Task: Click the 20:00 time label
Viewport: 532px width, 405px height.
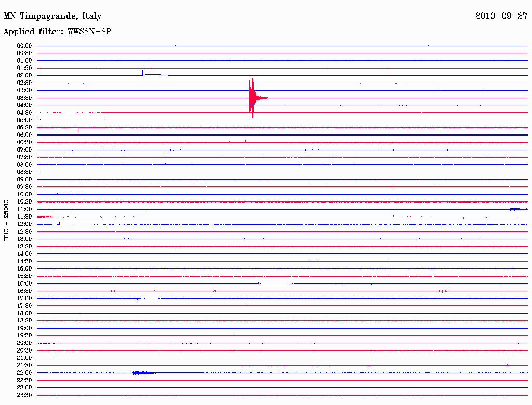Action: tap(24, 343)
